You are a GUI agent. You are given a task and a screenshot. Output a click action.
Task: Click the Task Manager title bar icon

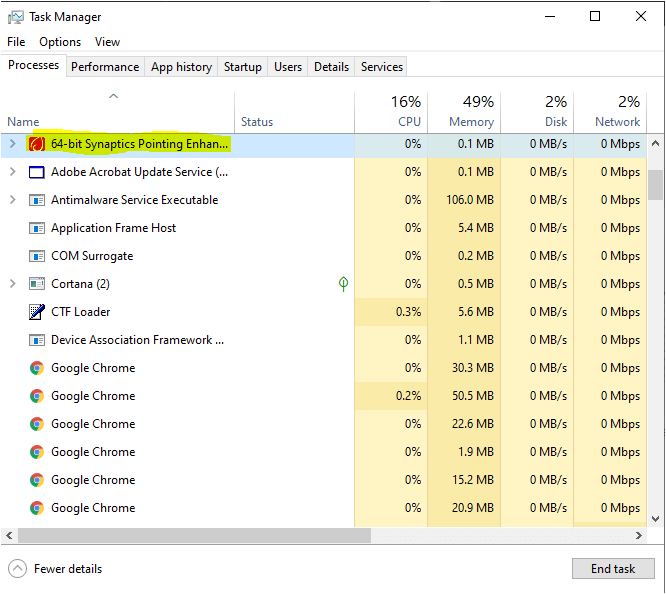click(16, 17)
